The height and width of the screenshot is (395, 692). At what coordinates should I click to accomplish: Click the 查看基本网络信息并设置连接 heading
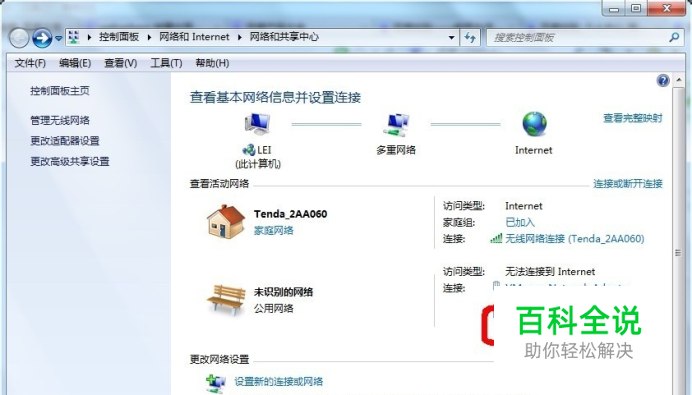[275, 98]
